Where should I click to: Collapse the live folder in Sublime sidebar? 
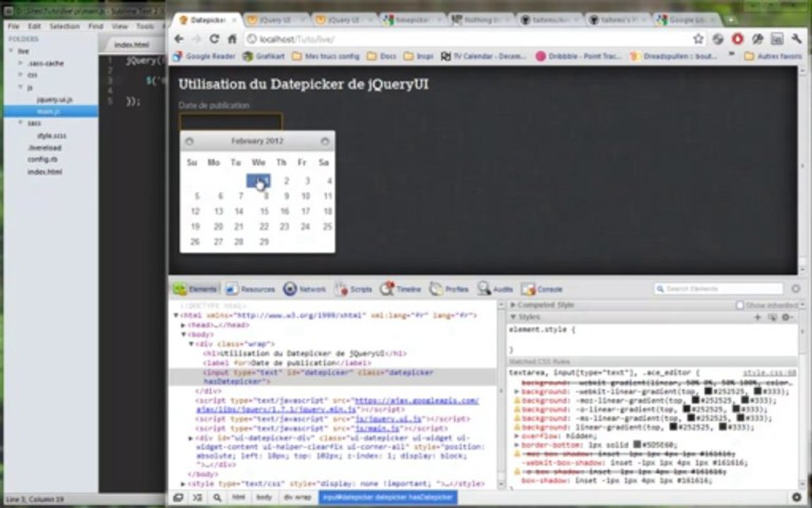[x=11, y=52]
